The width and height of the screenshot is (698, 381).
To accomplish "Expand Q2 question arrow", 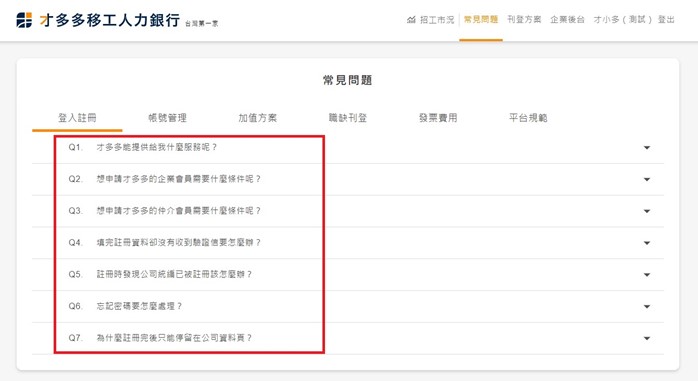I will [x=647, y=179].
